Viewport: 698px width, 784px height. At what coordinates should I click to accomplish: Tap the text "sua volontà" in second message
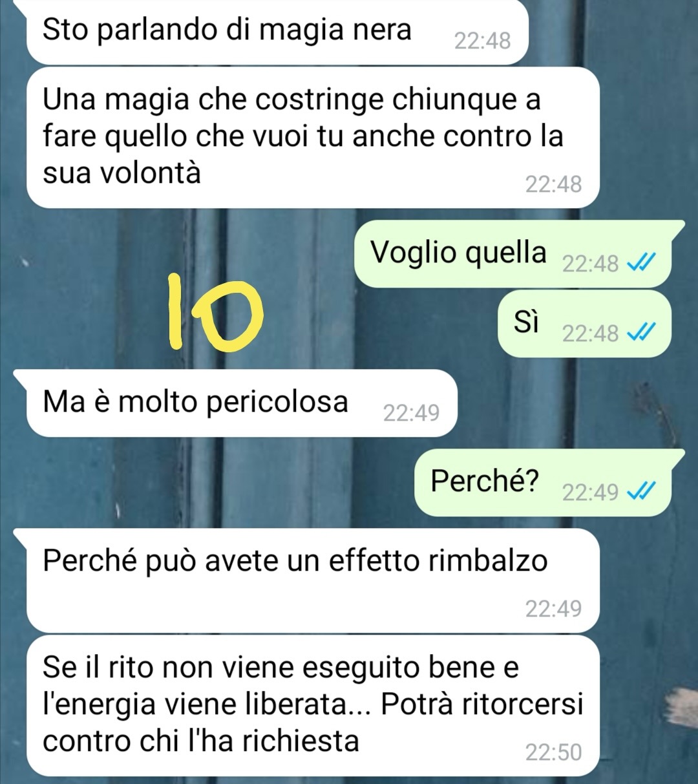pyautogui.click(x=122, y=173)
